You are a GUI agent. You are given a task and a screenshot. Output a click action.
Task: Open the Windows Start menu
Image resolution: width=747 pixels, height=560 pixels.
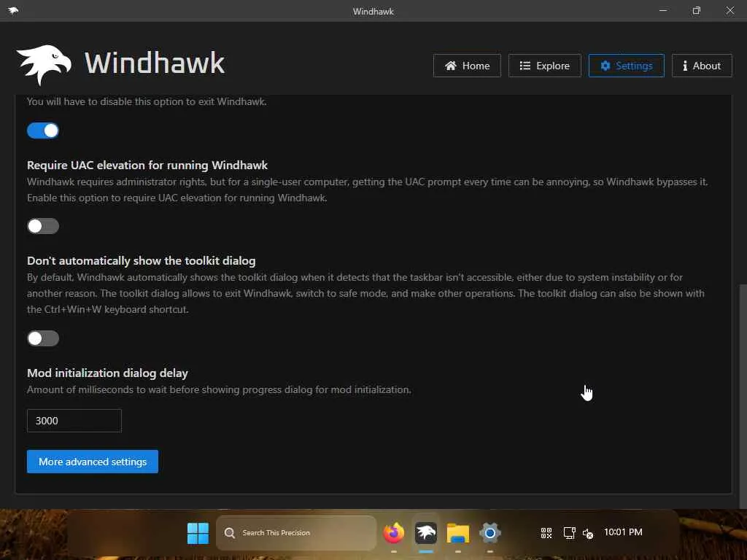tap(198, 533)
